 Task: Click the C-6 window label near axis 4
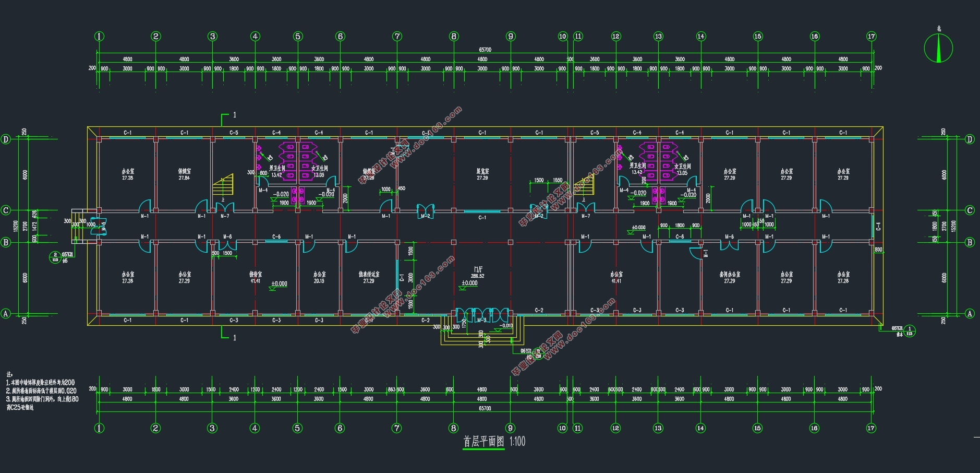276,237
